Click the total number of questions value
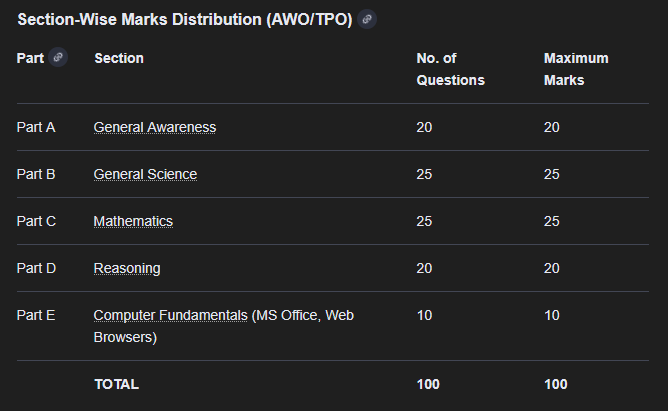Image resolution: width=668 pixels, height=411 pixels. [428, 384]
